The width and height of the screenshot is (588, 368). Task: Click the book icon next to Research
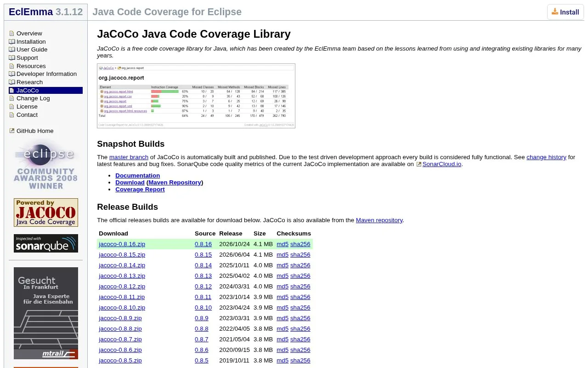pos(12,82)
